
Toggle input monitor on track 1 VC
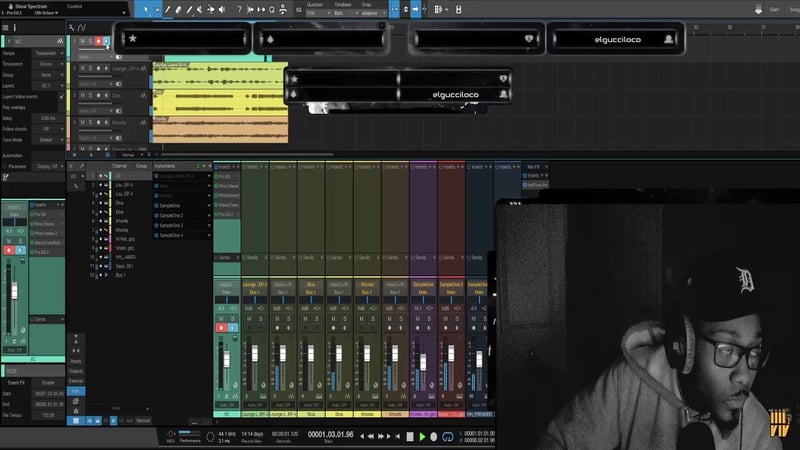tap(106, 41)
